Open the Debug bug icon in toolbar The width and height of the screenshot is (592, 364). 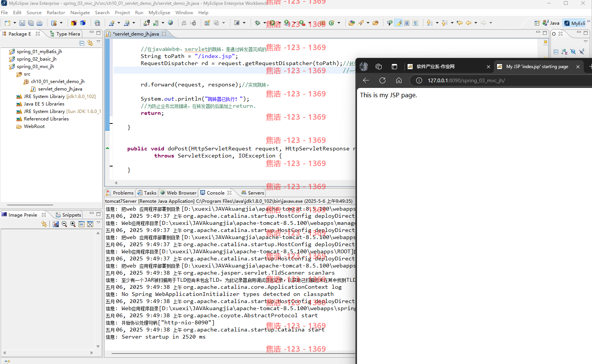257,23
